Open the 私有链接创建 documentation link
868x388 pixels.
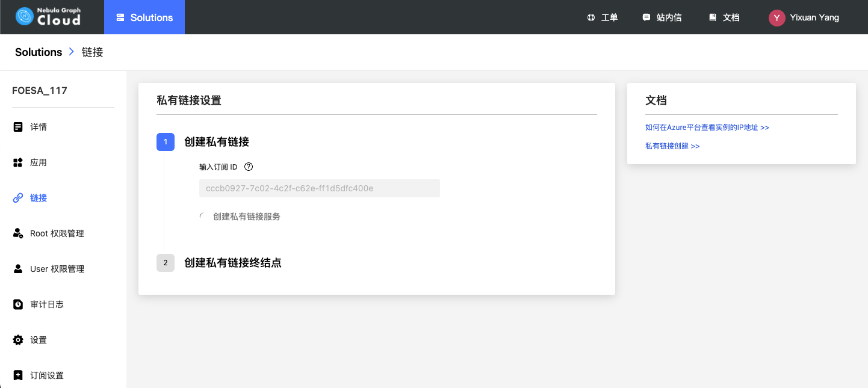672,146
